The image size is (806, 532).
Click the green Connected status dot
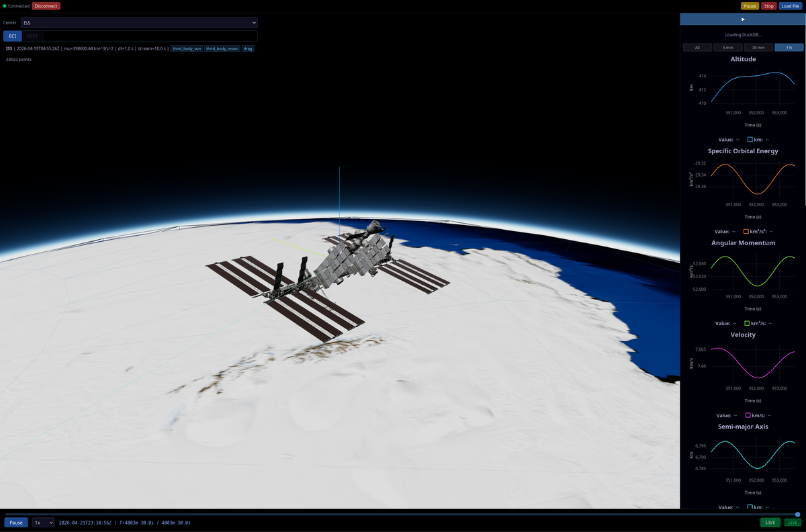point(5,6)
